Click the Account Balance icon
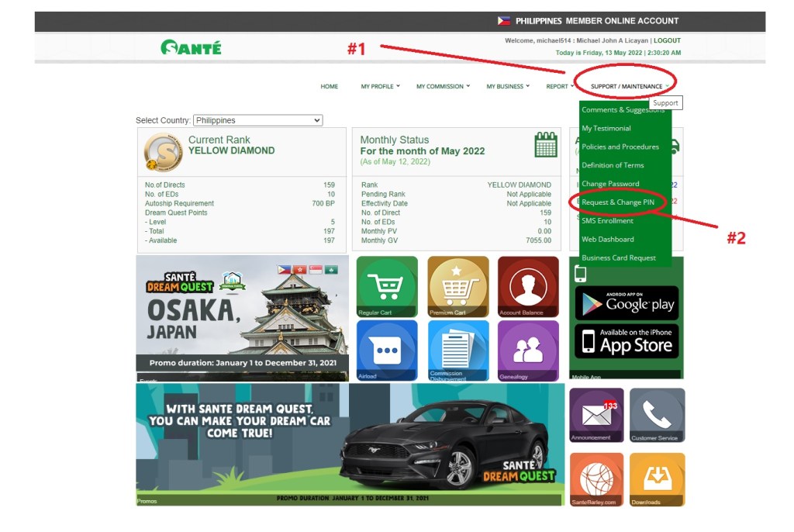The width and height of the screenshot is (794, 532). [528, 286]
